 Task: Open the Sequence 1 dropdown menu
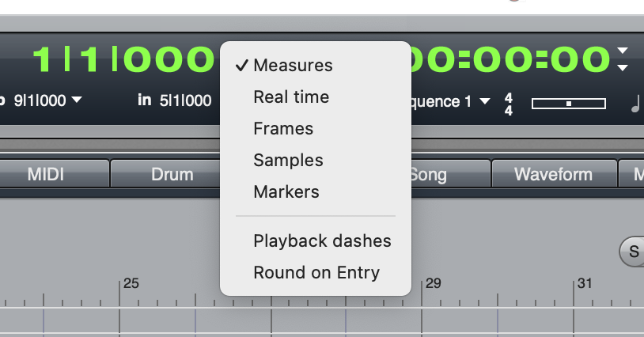pyautogui.click(x=485, y=101)
